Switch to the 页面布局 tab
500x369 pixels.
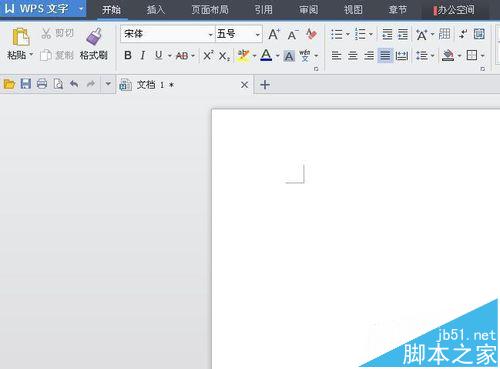tap(210, 10)
